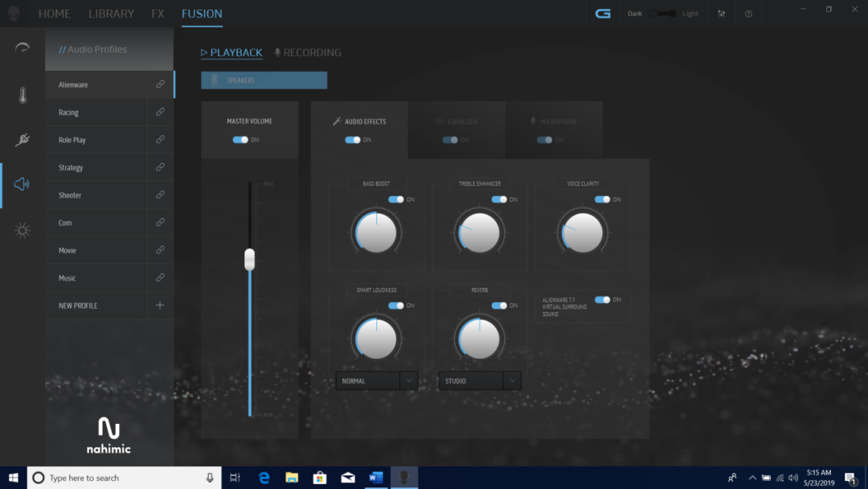The image size is (868, 489).
Task: Open Mail app from taskbar
Action: (348, 478)
